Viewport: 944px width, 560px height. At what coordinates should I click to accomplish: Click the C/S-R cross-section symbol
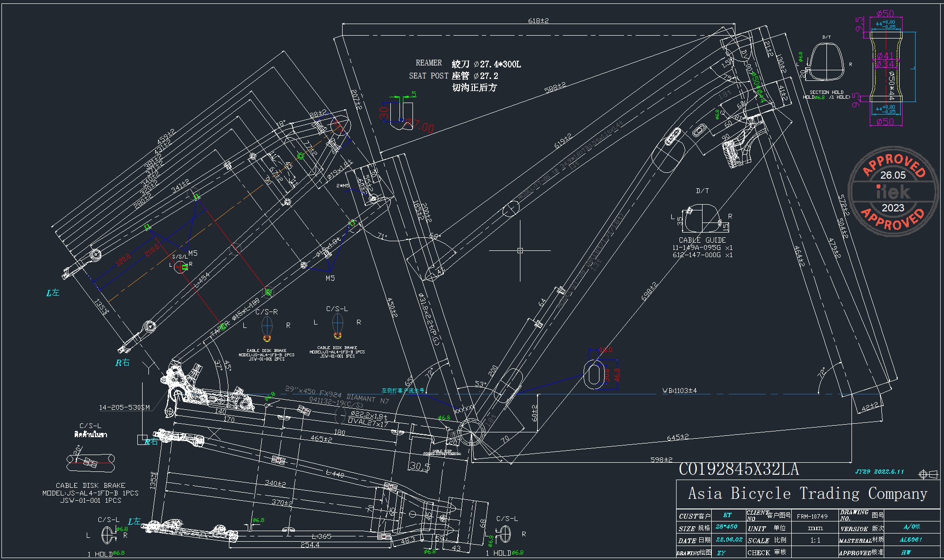(x=266, y=326)
